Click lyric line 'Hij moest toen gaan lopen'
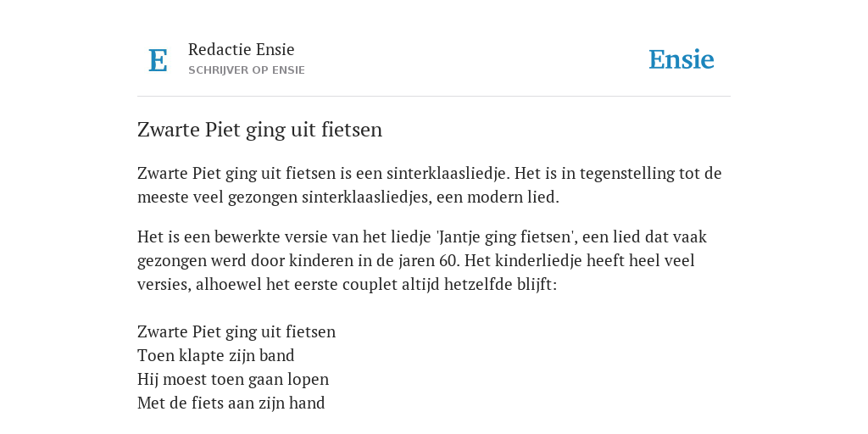868x434 pixels. coord(233,379)
